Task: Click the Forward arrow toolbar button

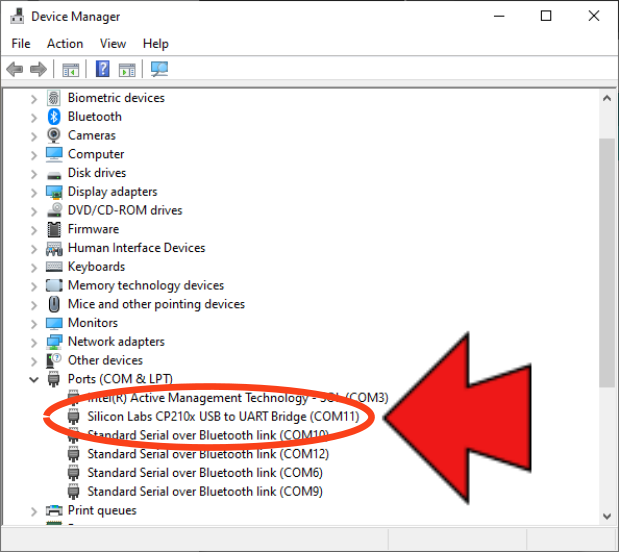Action: (x=38, y=69)
